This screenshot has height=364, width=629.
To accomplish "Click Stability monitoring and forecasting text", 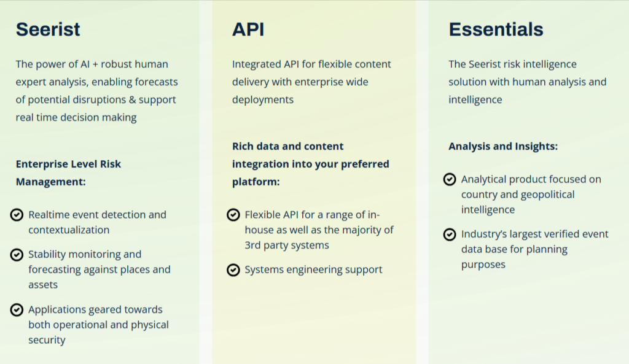I will pyautogui.click(x=99, y=269).
